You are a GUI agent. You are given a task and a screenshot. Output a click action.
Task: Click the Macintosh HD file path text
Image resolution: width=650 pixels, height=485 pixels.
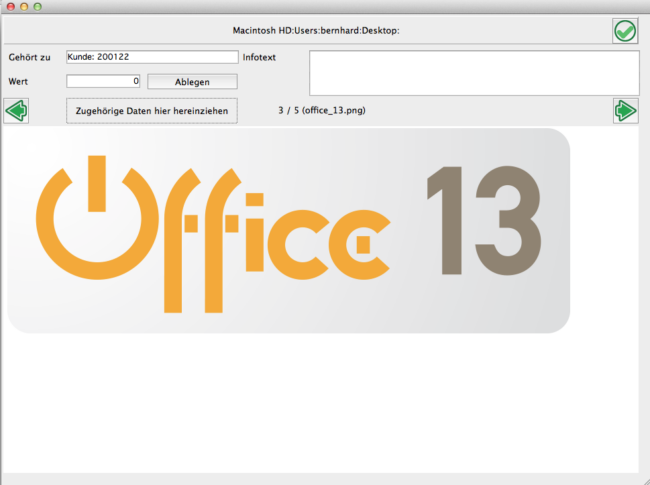315,31
